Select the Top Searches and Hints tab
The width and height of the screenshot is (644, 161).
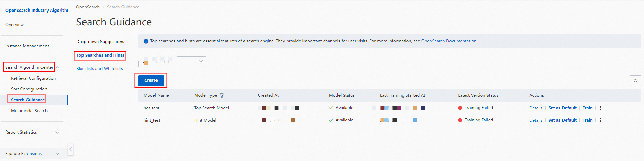point(100,55)
